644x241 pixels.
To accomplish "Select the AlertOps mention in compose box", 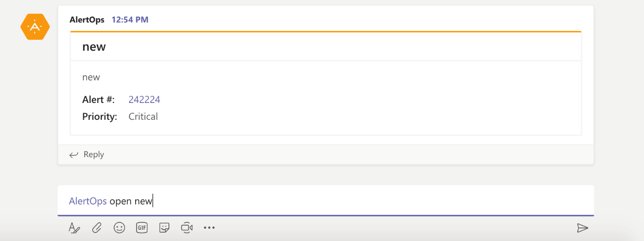I will (88, 201).
